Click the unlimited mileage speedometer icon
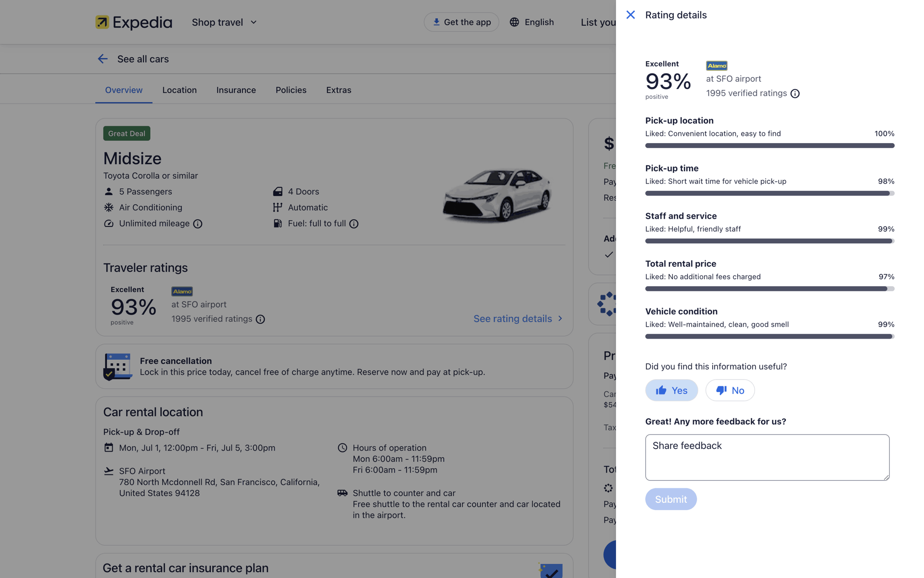Viewport: 924px width, 578px height. pos(109,223)
